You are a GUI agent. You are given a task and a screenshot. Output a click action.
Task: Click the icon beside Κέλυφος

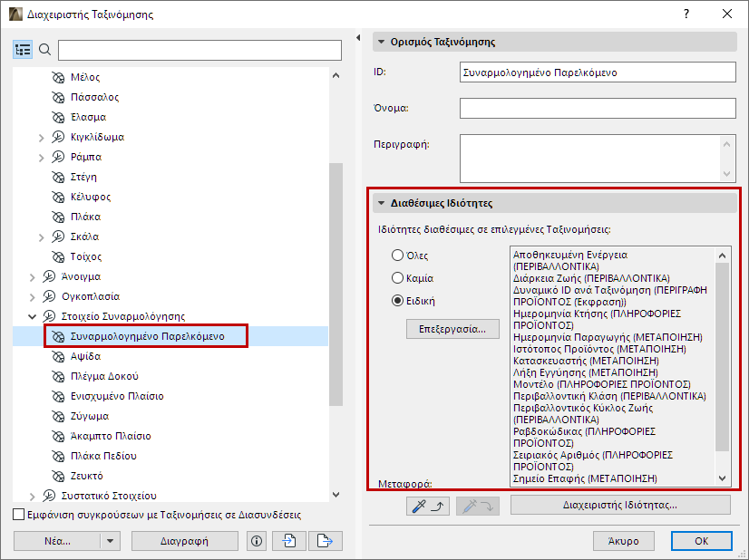pos(58,198)
